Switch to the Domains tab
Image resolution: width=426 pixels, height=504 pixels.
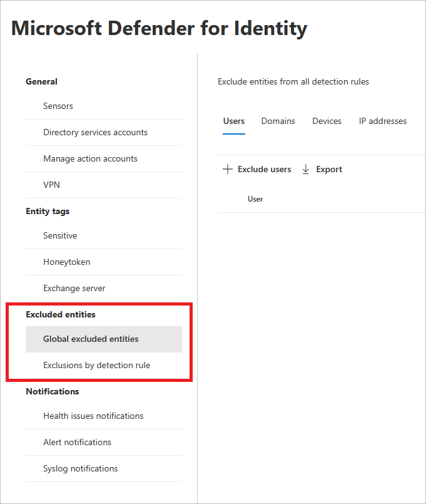point(278,121)
